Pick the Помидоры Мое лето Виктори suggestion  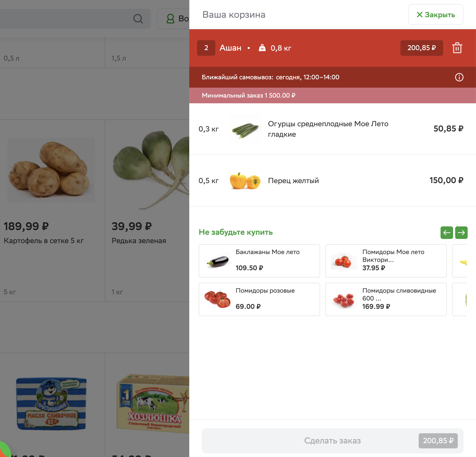pyautogui.click(x=386, y=261)
